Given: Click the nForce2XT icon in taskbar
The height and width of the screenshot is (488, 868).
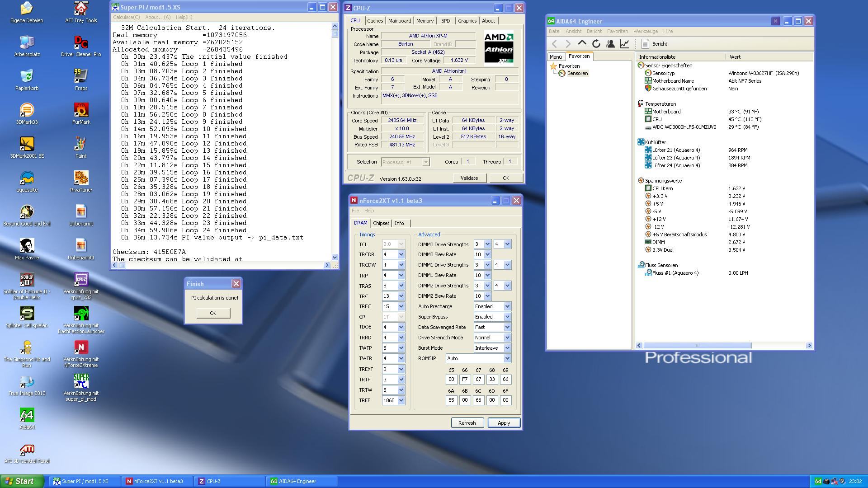Looking at the screenshot, I should click(158, 481).
